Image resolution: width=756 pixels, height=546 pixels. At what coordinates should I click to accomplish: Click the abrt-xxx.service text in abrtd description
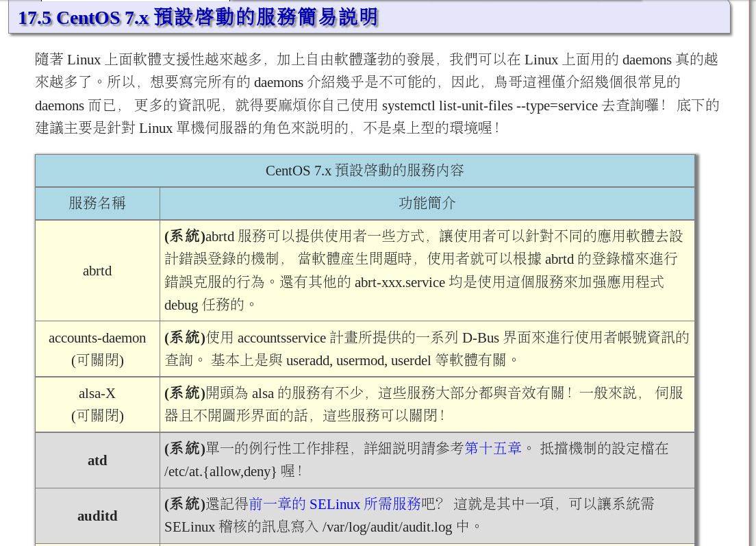tap(400, 282)
